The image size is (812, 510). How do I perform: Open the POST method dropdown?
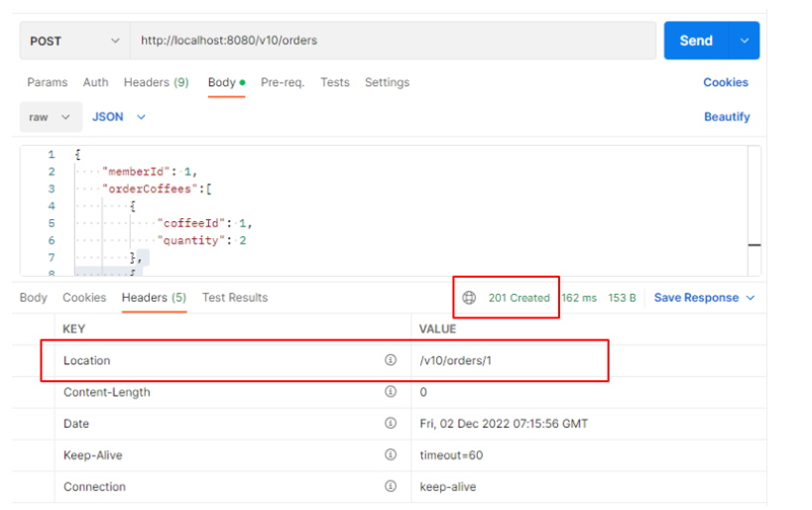pos(74,41)
